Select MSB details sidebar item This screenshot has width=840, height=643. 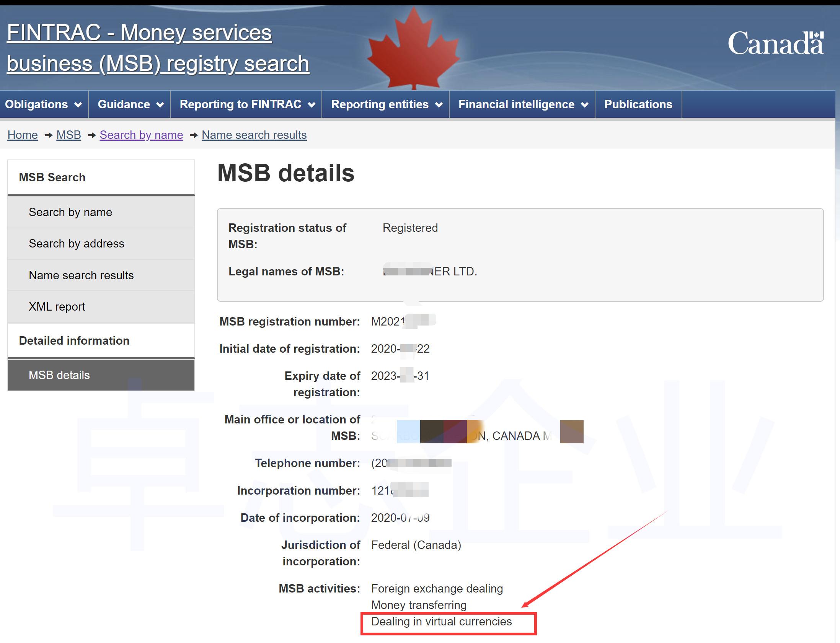[59, 375]
